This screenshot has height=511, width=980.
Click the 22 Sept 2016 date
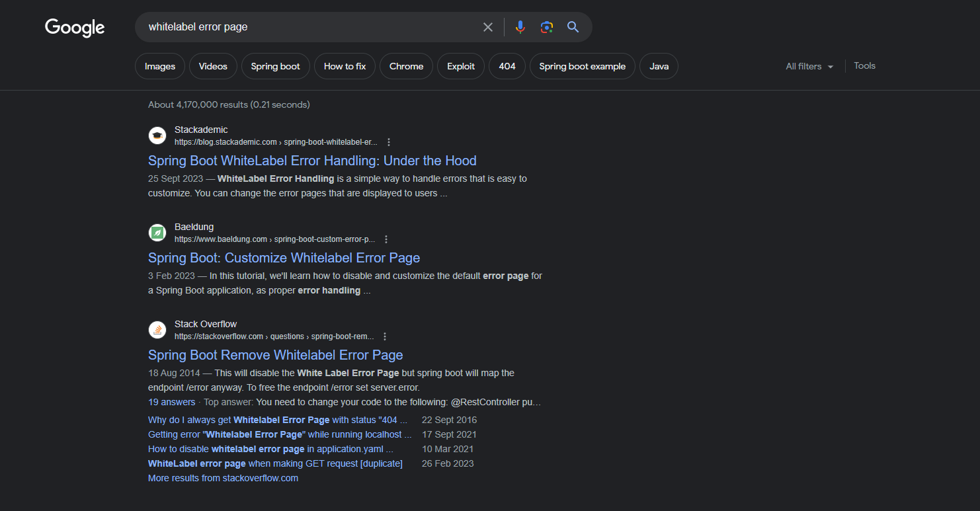(x=449, y=420)
